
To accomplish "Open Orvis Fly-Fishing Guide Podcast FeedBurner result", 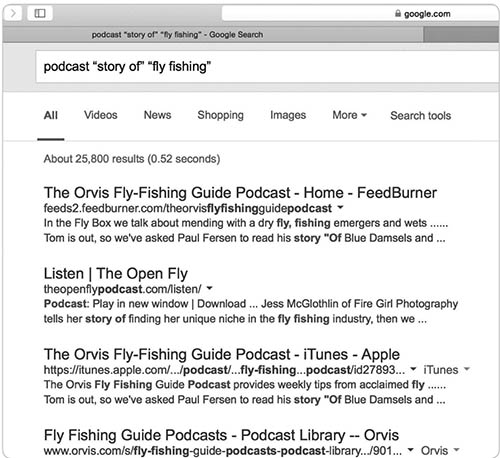I will tap(240, 193).
